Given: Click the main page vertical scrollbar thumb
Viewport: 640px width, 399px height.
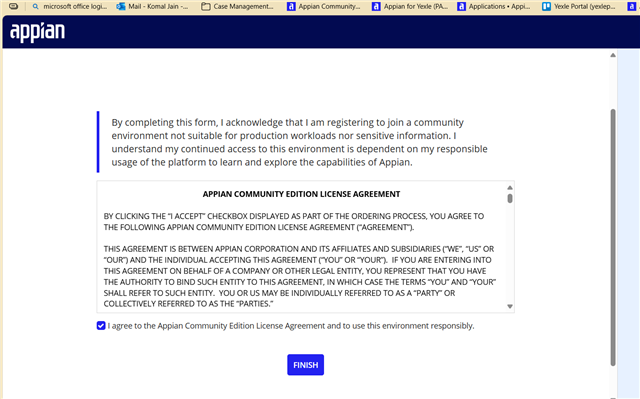Looking at the screenshot, I should coord(613,237).
